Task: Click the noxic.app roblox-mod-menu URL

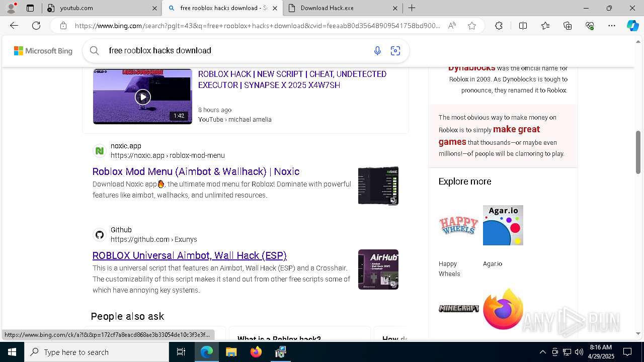Action: point(168,155)
